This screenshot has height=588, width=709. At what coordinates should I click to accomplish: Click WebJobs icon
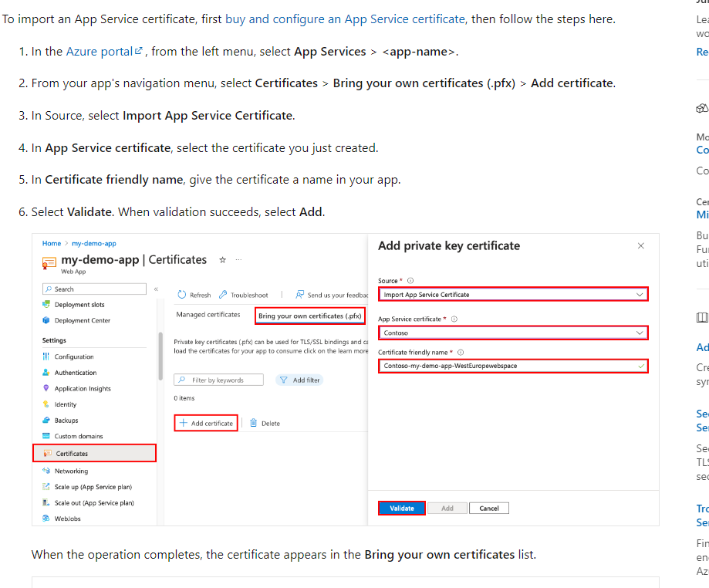point(46,519)
